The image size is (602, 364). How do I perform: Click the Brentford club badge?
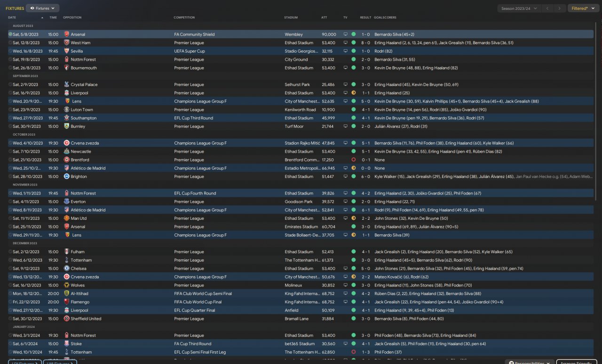66,160
